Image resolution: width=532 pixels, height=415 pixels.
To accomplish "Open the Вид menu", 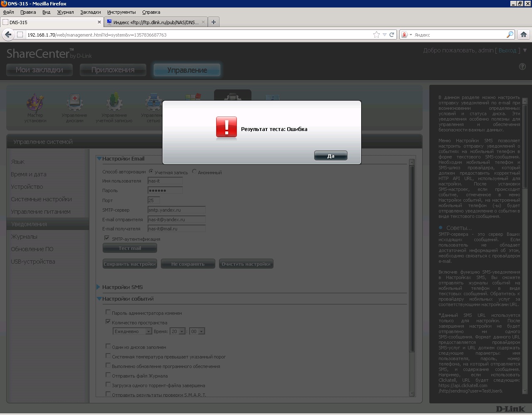I will tap(47, 12).
